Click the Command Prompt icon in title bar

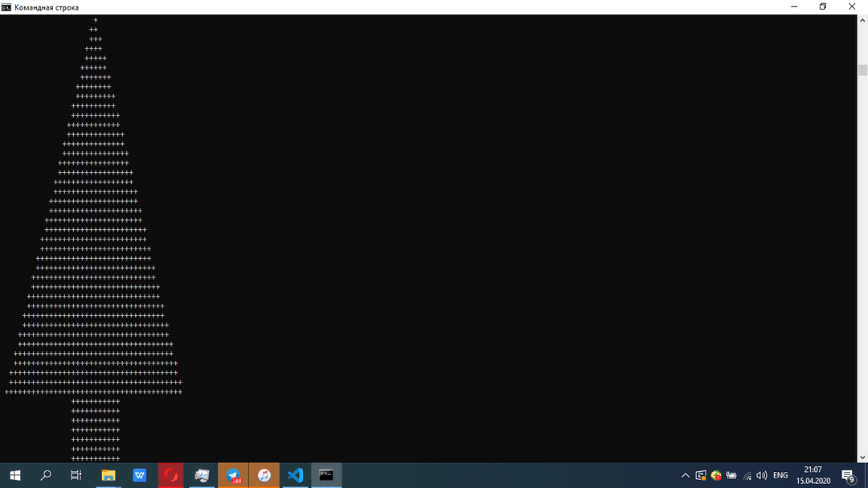[6, 7]
